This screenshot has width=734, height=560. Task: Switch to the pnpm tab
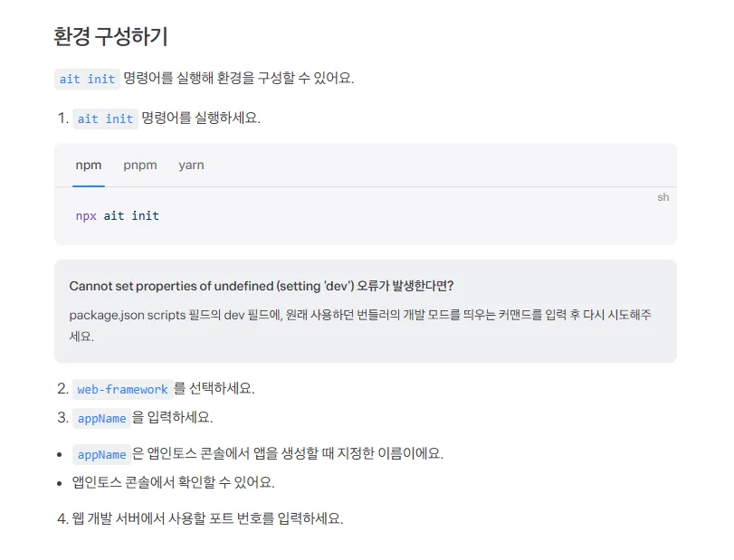pos(140,166)
